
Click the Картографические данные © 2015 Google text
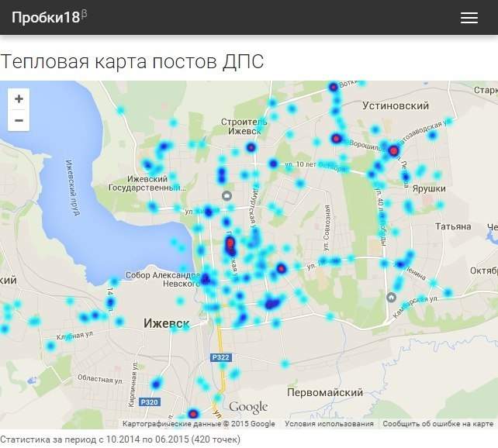[199, 424]
